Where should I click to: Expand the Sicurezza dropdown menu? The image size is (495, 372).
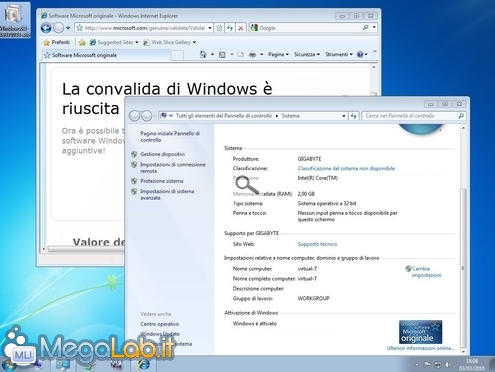[307, 54]
